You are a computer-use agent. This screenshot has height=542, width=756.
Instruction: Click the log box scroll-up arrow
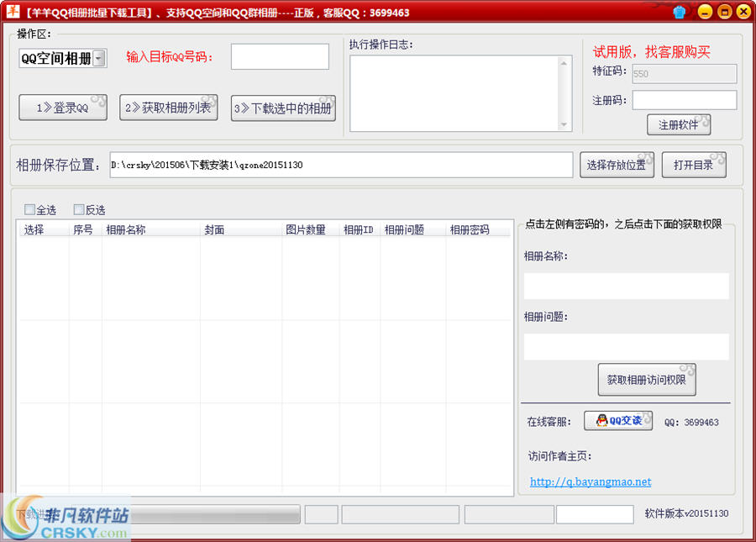564,63
